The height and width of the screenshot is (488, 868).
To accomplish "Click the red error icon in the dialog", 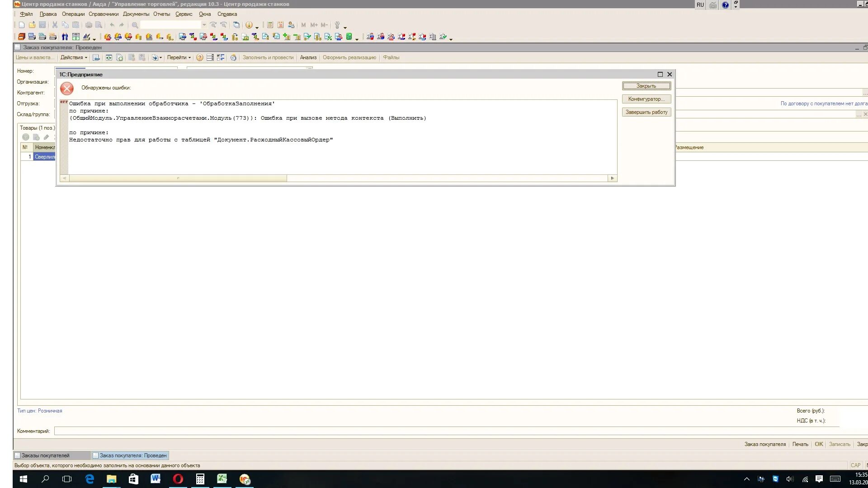I will 67,89.
